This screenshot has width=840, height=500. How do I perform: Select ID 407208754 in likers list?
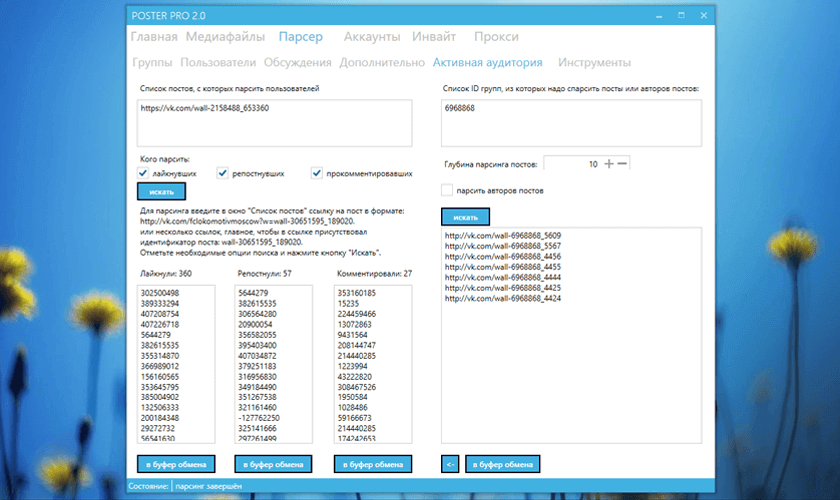(x=160, y=314)
